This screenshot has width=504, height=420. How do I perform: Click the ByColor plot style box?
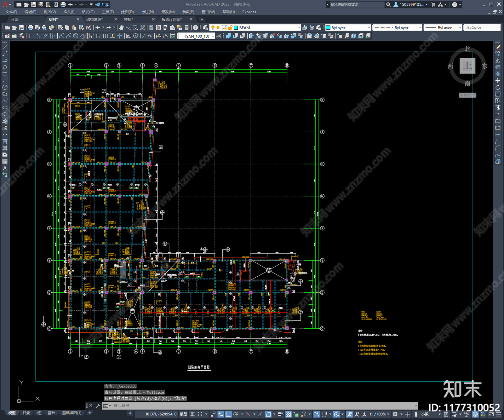(482, 28)
